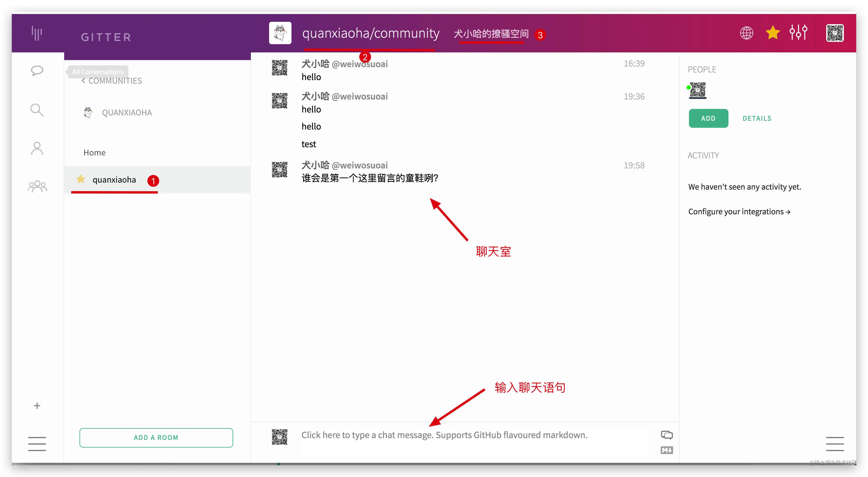Open Configure your integrations link
The height and width of the screenshot is (477, 868).
tap(739, 211)
